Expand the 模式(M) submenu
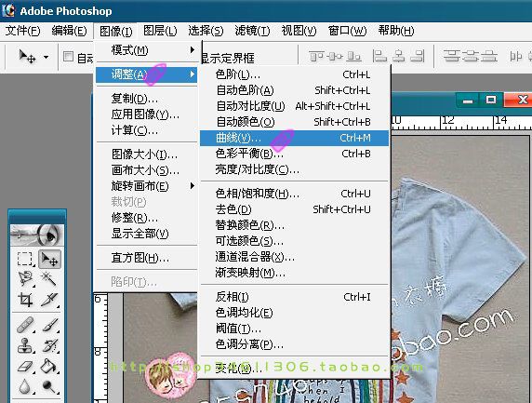 click(x=147, y=50)
